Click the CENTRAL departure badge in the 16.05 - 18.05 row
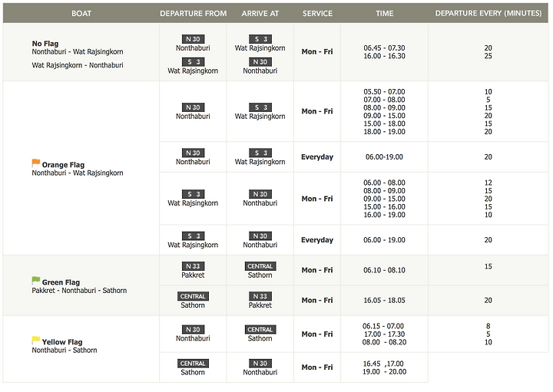Screen dimensions: 553x392 pyautogui.click(x=193, y=296)
